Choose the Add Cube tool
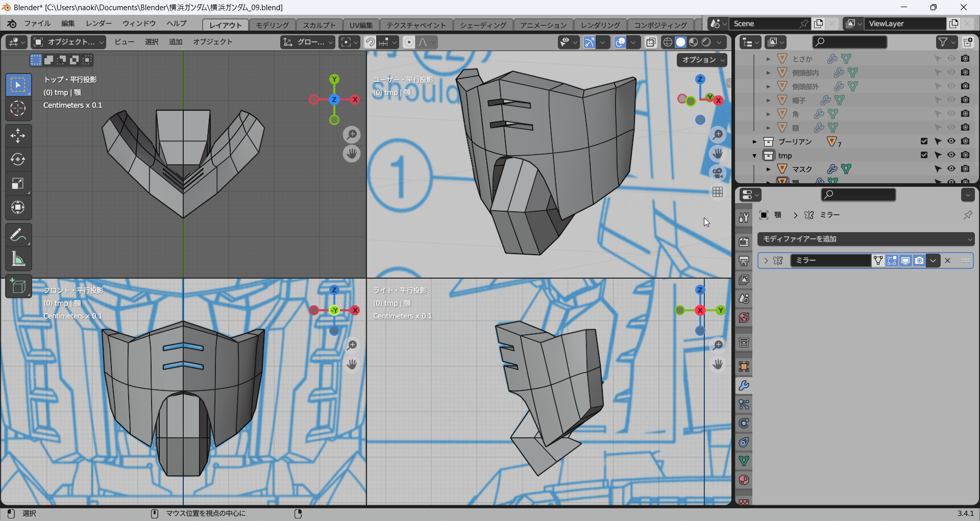980x521 pixels. (18, 287)
